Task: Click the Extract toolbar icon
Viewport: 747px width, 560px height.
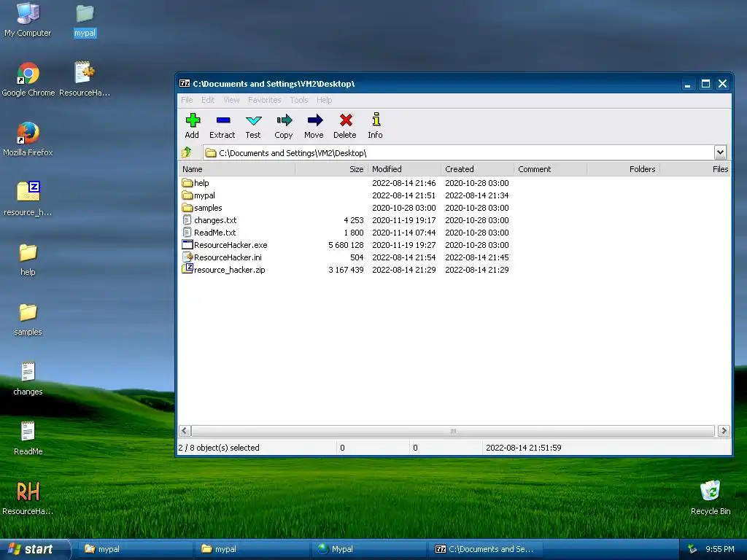Action: pos(222,125)
